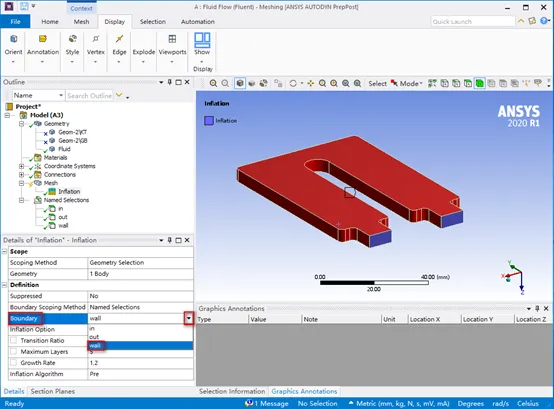Collapse the Model (A3) tree node

pos(7,115)
